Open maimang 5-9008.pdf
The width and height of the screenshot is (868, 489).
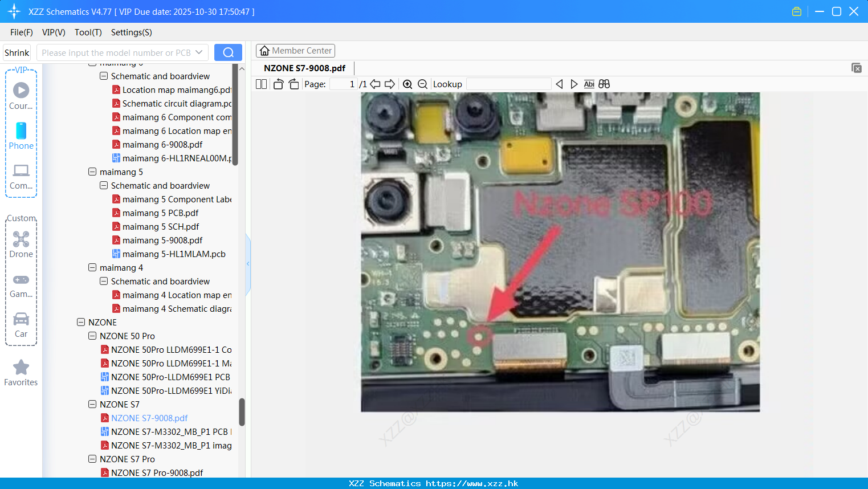pyautogui.click(x=157, y=240)
